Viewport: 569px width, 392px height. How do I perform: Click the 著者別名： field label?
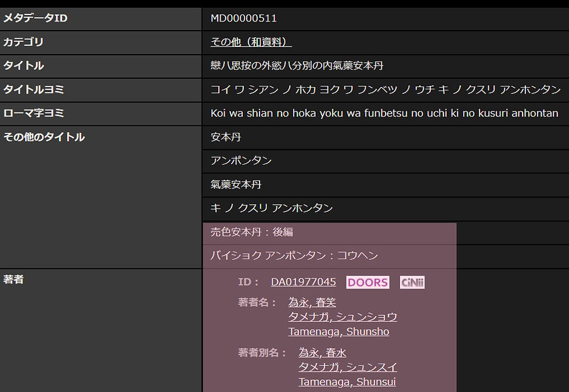pyautogui.click(x=262, y=353)
